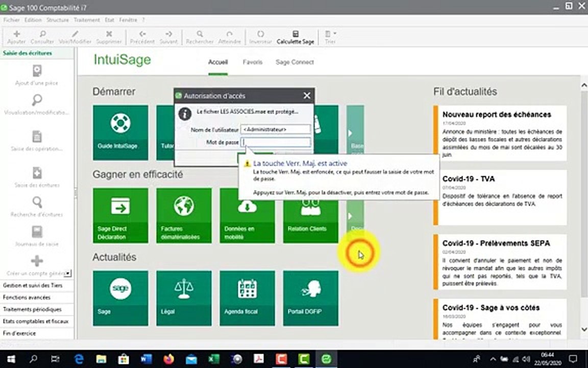Click the Voir/Modifier pencil icon

tap(75, 34)
